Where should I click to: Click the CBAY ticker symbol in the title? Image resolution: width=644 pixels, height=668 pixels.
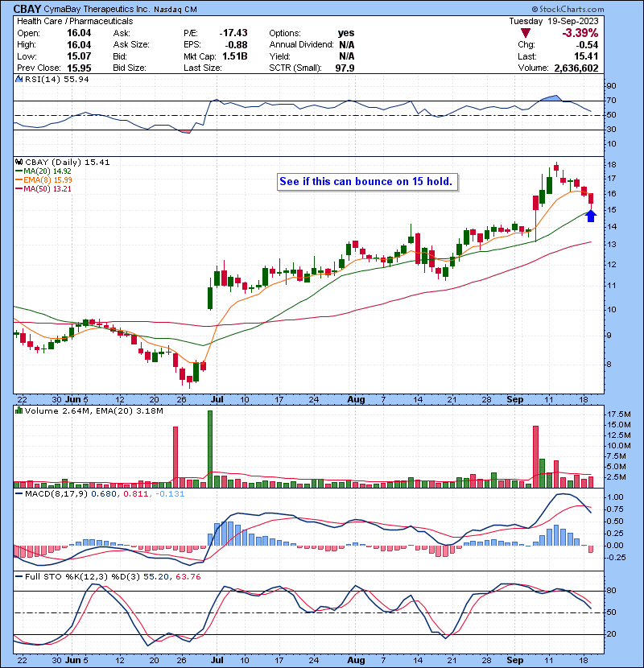click(x=27, y=9)
